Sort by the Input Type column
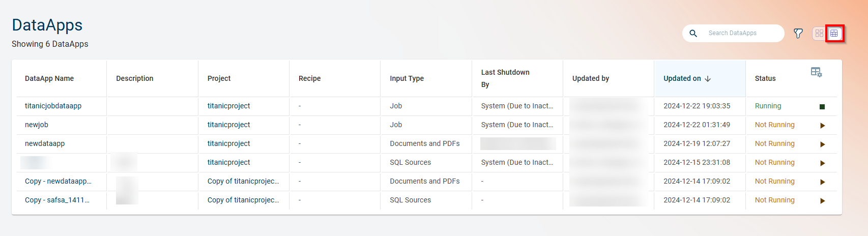This screenshot has width=868, height=236. 407,78
